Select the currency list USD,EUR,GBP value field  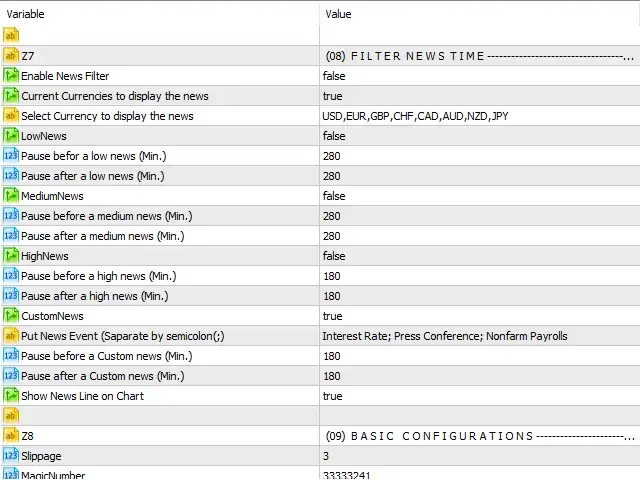point(480,116)
